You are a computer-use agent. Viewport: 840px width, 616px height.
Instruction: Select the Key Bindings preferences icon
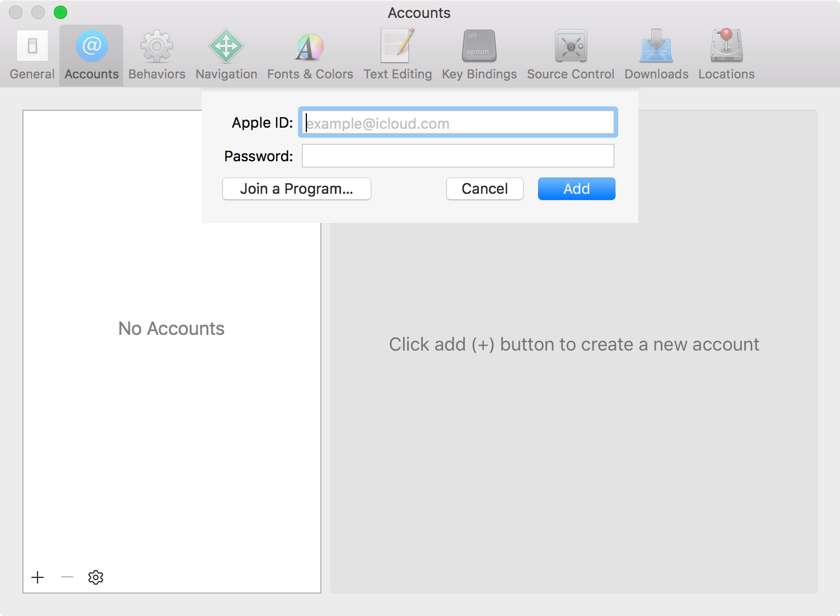tap(479, 53)
